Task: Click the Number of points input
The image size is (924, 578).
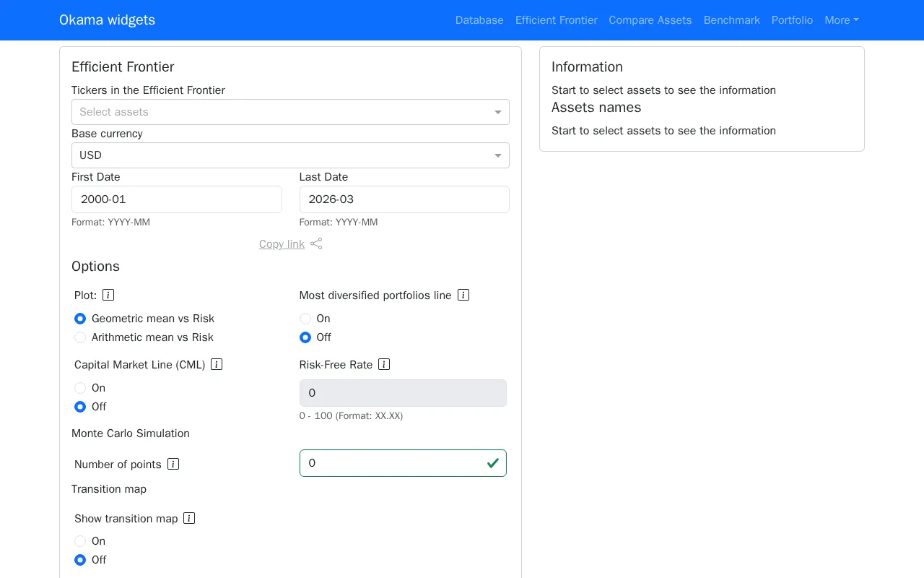Action: click(403, 463)
